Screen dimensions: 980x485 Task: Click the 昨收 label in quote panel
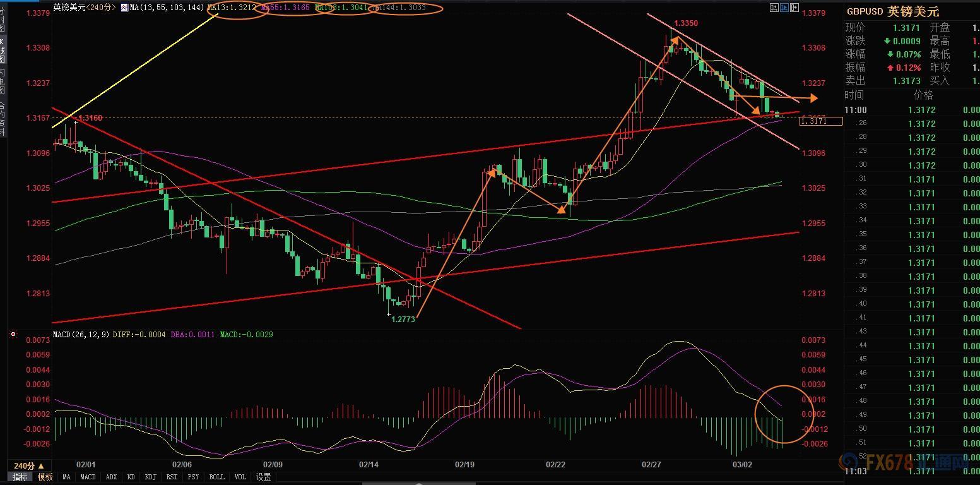tap(940, 68)
